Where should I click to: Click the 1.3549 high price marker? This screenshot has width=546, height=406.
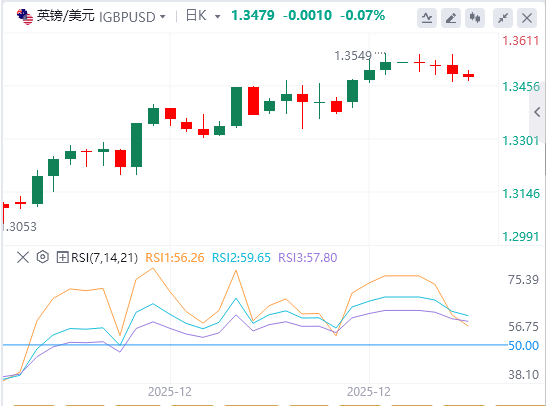(x=353, y=56)
